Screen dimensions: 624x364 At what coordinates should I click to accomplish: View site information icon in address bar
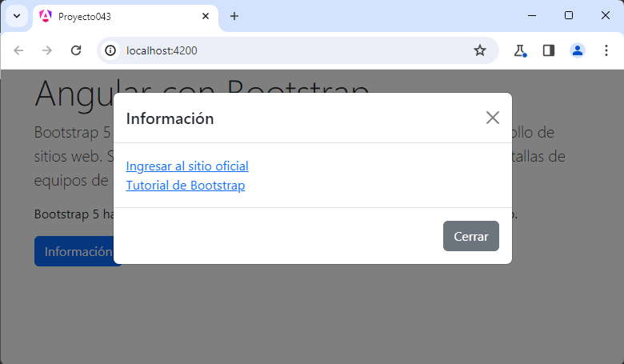click(110, 50)
